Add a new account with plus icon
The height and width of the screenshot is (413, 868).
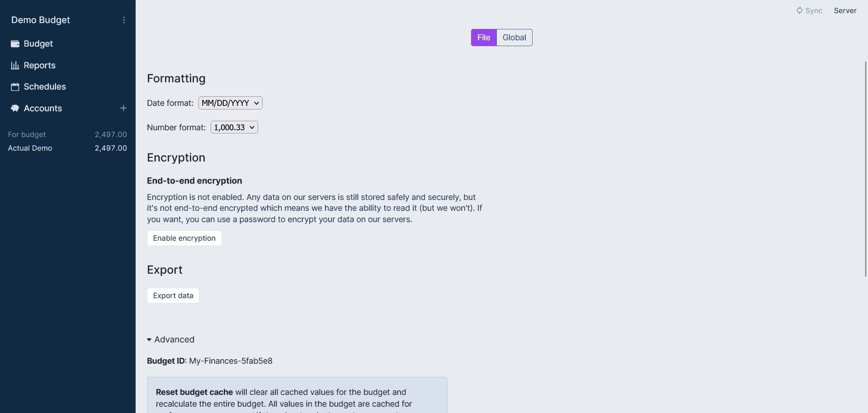[x=123, y=108]
